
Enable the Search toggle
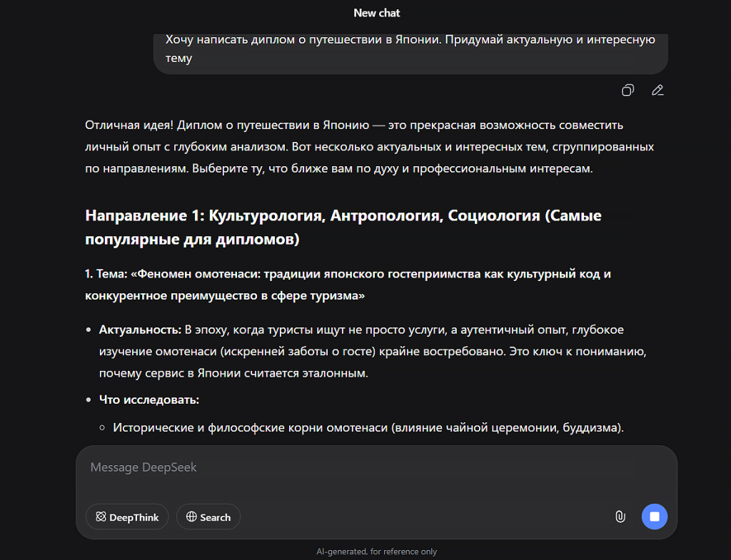pos(208,517)
